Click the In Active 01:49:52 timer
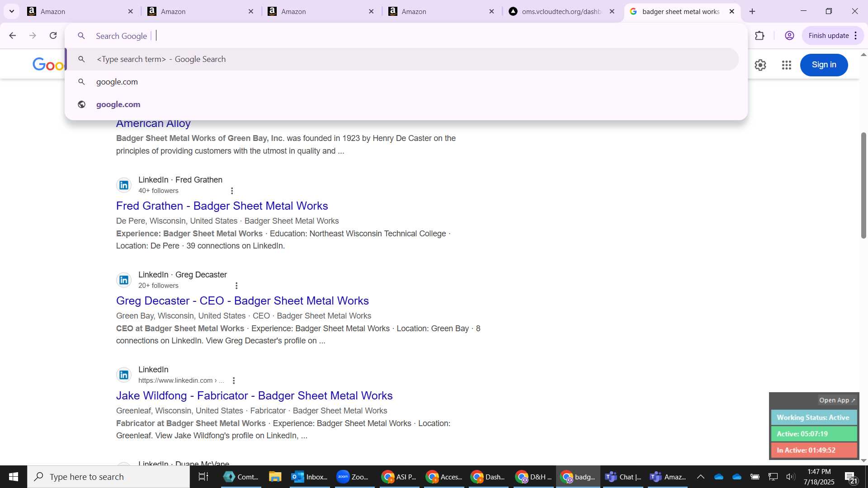The width and height of the screenshot is (868, 488). tap(814, 450)
